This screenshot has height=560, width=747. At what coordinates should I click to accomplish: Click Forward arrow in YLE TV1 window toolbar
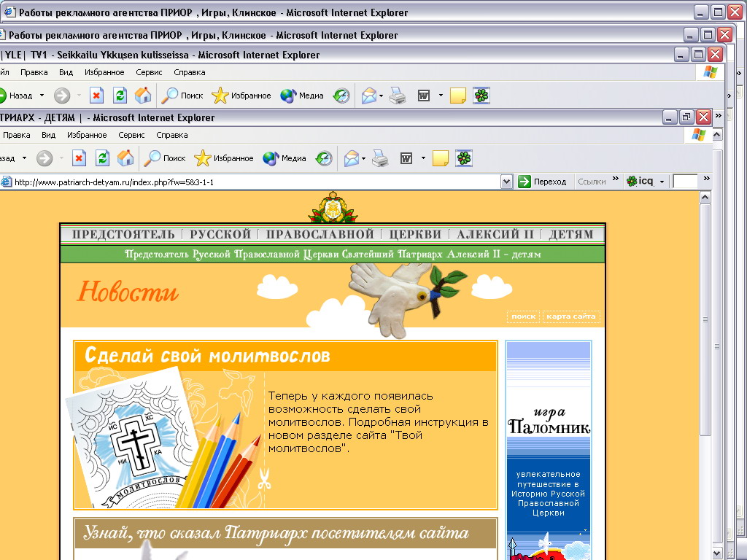pos(62,96)
